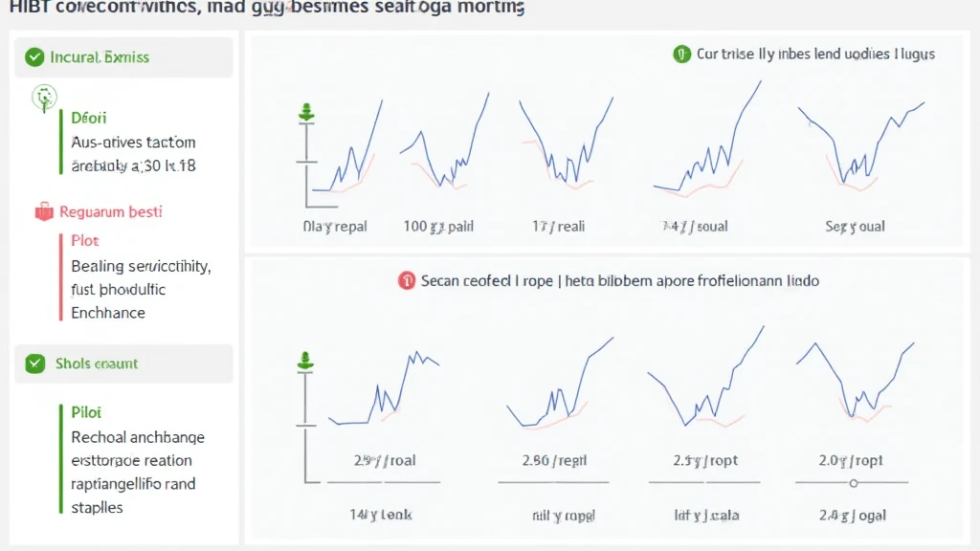Open the Plot link under Reguarum besti
Viewport: 980px width, 551px height.
pyautogui.click(x=85, y=240)
